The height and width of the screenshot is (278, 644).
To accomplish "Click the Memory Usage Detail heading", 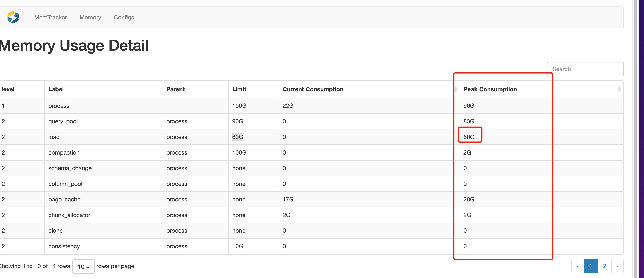I will click(74, 46).
